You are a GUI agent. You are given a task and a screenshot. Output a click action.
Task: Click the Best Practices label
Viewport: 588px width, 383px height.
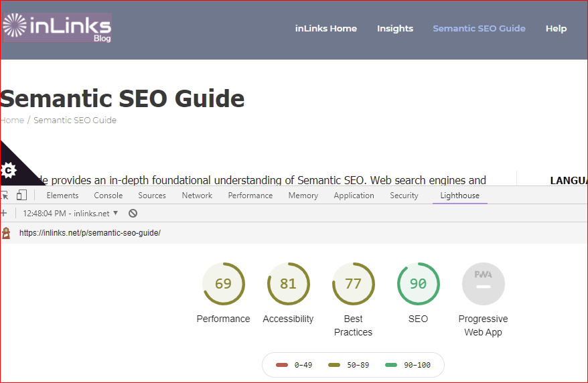[x=353, y=325]
